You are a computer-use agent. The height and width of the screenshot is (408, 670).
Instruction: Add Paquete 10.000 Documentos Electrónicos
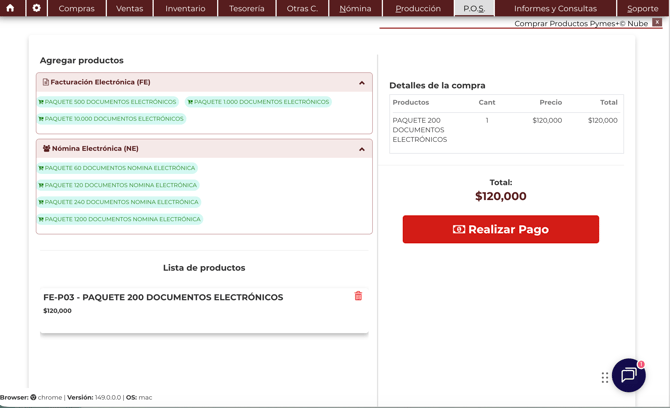111,119
